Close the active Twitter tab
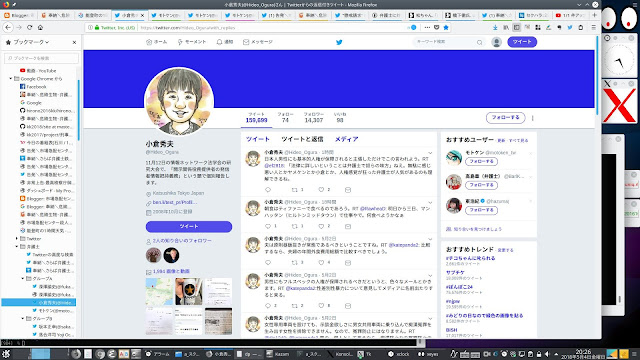Image resolution: width=640 pixels, height=360 pixels. (x=142, y=15)
